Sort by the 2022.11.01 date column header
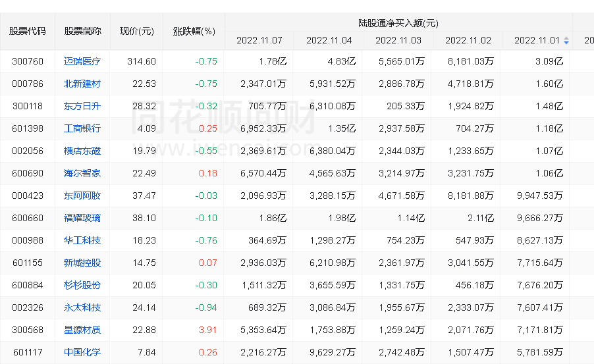The height and width of the screenshot is (364, 594). [537, 41]
